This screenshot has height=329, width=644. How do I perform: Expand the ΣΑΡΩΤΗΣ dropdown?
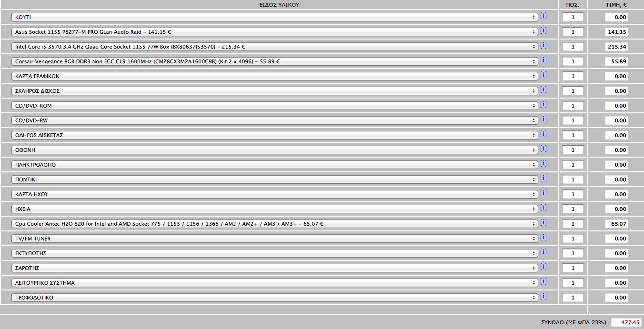[275, 268]
